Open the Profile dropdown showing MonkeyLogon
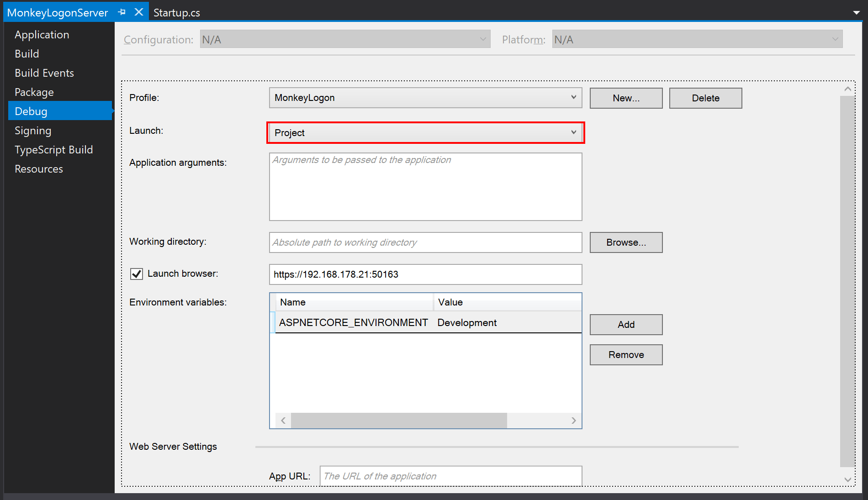Viewport: 868px width, 500px height. [x=425, y=98]
